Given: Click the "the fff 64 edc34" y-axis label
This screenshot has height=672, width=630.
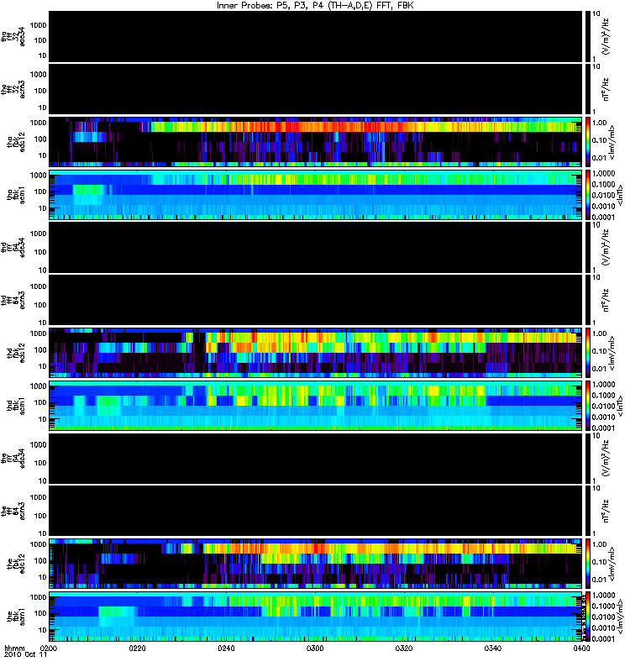Looking at the screenshot, I should tap(13, 458).
